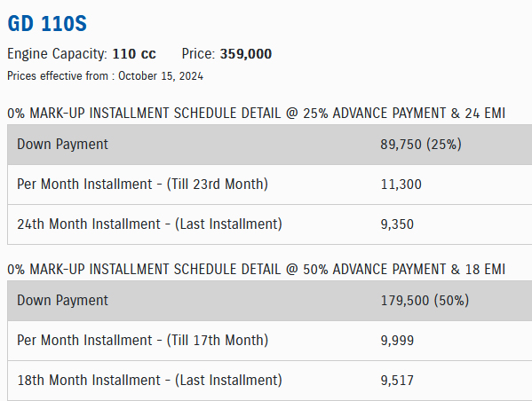Select the 89,750 (25%) down payment amount
The height and width of the screenshot is (401, 532).
421,145
